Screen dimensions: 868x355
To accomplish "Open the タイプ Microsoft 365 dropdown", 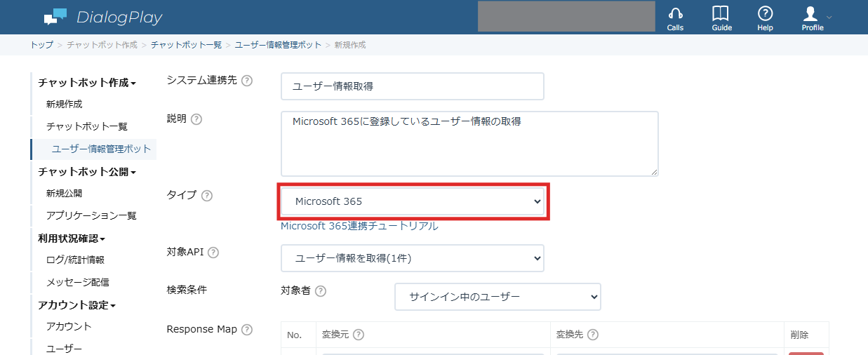I will tap(413, 201).
